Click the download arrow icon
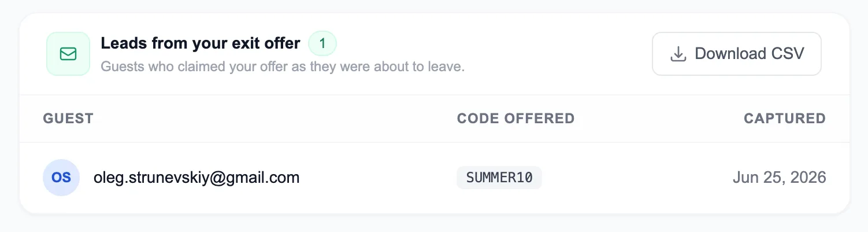Image resolution: width=868 pixels, height=232 pixels. pos(678,54)
